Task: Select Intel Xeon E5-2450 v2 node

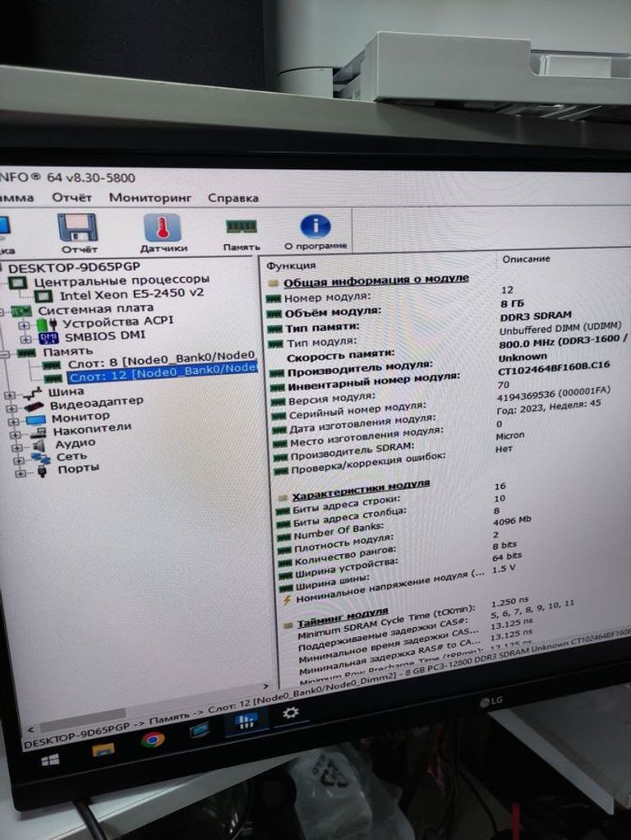Action: coord(131,294)
